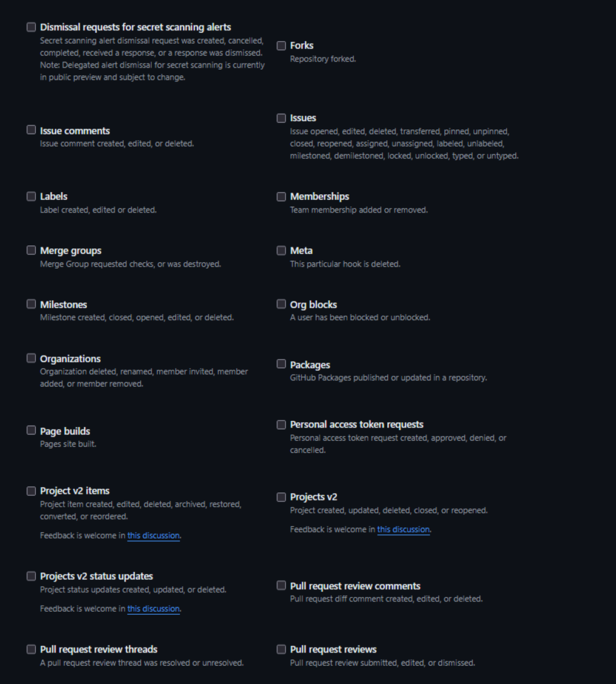The image size is (616, 684).
Task: Check the Issues event box
Action: click(282, 118)
